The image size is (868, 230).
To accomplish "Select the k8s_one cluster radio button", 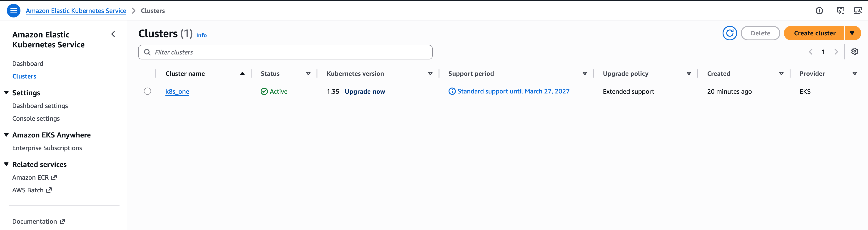I will 147,91.
